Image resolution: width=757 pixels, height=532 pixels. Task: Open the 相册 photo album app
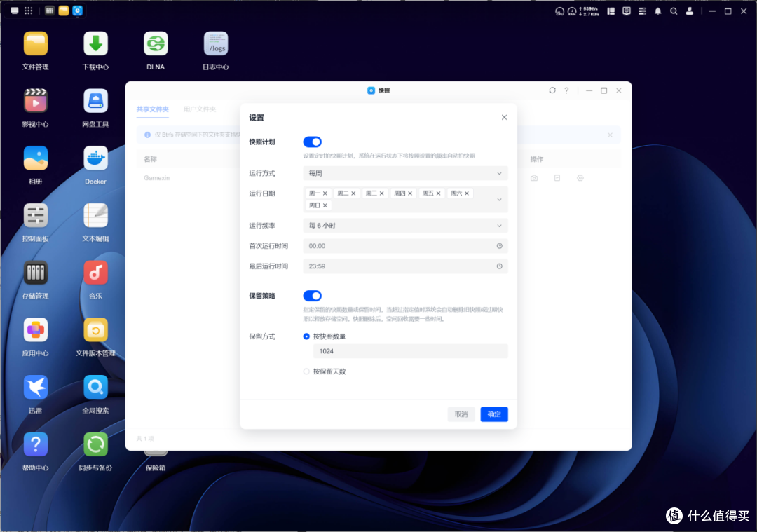point(35,159)
